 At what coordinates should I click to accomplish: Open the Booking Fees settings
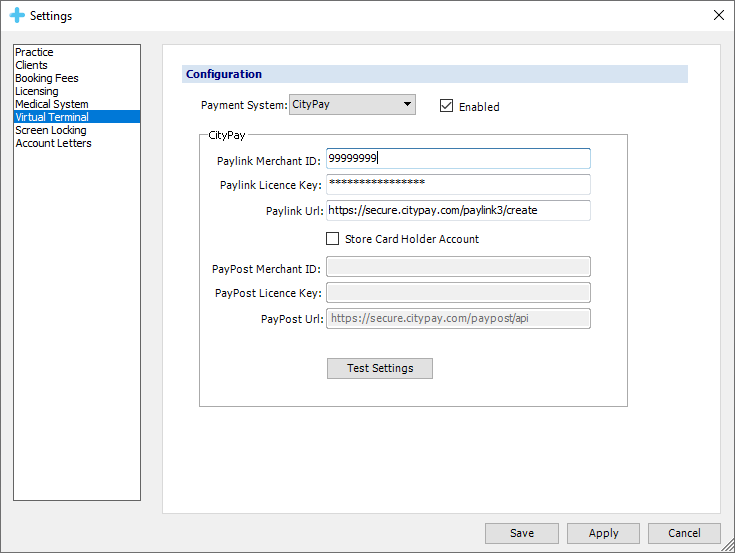tap(46, 78)
